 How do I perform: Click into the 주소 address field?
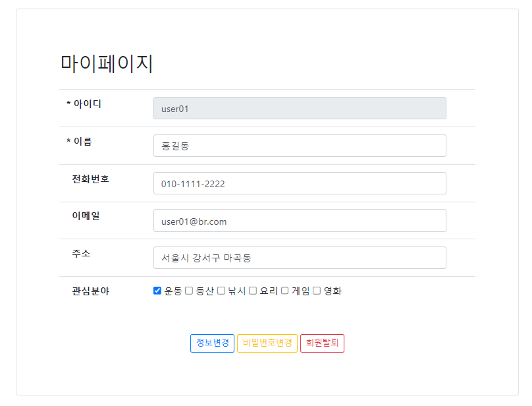pos(300,258)
